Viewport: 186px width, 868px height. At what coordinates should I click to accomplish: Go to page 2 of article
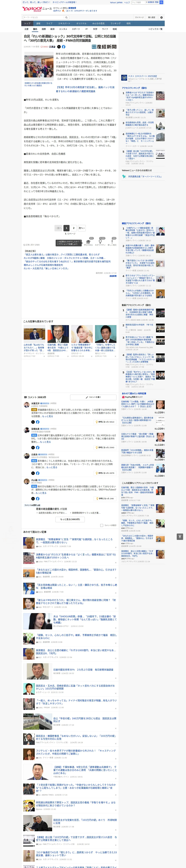74,228
